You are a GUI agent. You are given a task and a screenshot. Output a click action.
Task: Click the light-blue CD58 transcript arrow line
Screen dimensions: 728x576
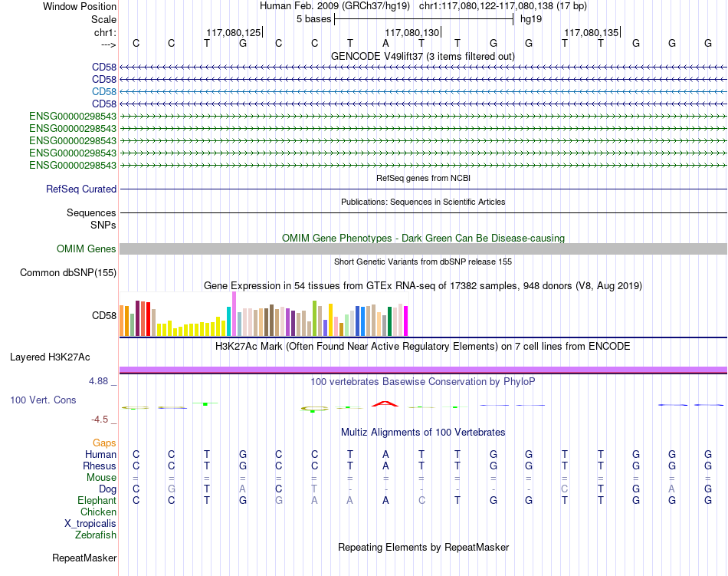423,91
